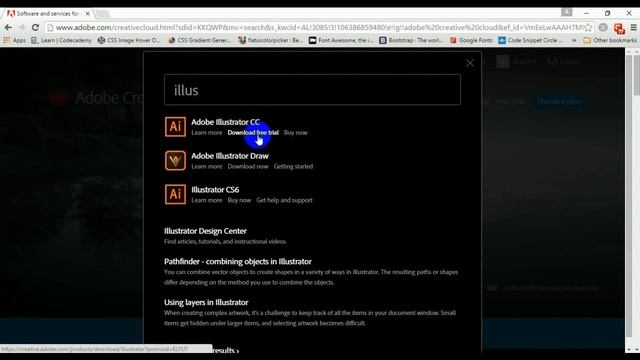The width and height of the screenshot is (640, 360).
Task: Open the Code Snippet Circle bookmark
Action: [x=531, y=40]
